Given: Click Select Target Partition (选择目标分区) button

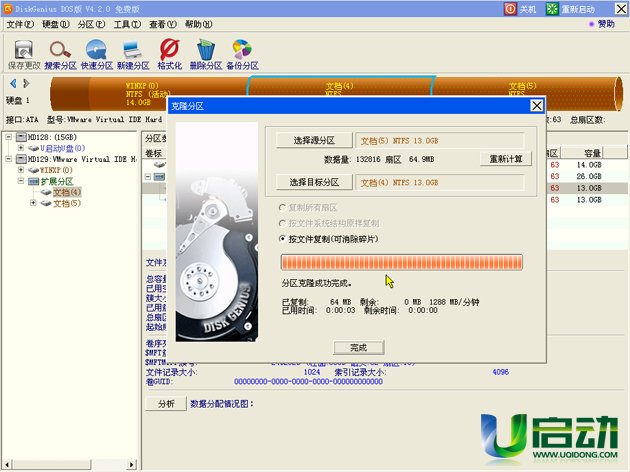Looking at the screenshot, I should (314, 182).
